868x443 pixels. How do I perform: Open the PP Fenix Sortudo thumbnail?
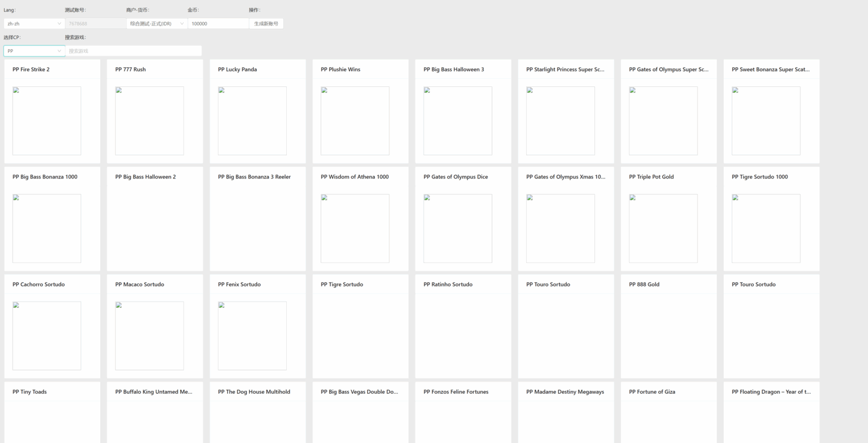pyautogui.click(x=252, y=336)
